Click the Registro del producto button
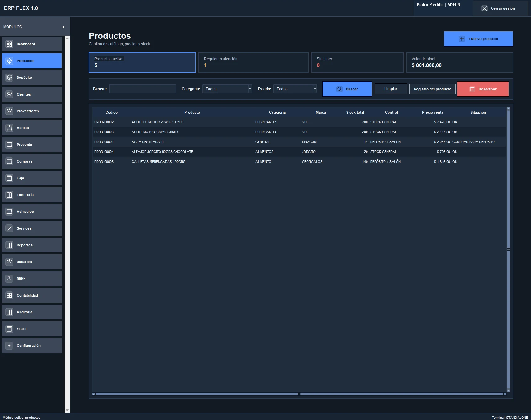 [x=432, y=89]
